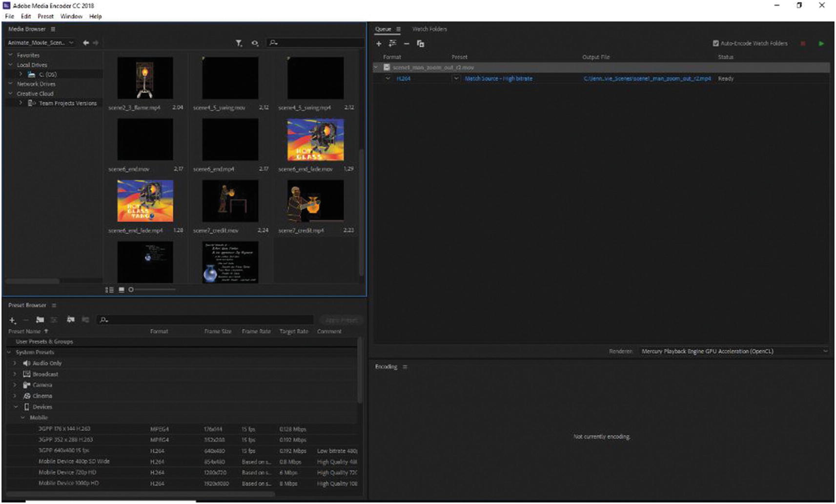Viewport: 836px width, 504px height.
Task: Click the back arrow in Media Browser
Action: 86,43
